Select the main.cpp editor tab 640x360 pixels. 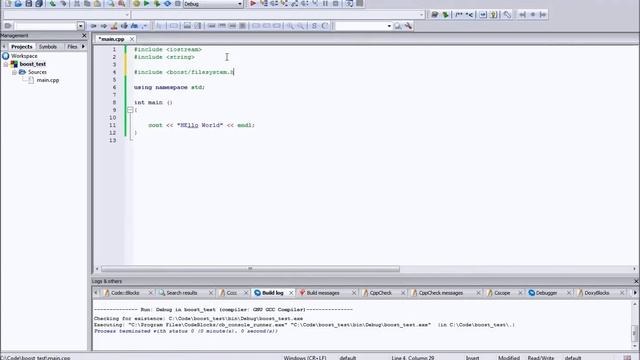(111, 39)
